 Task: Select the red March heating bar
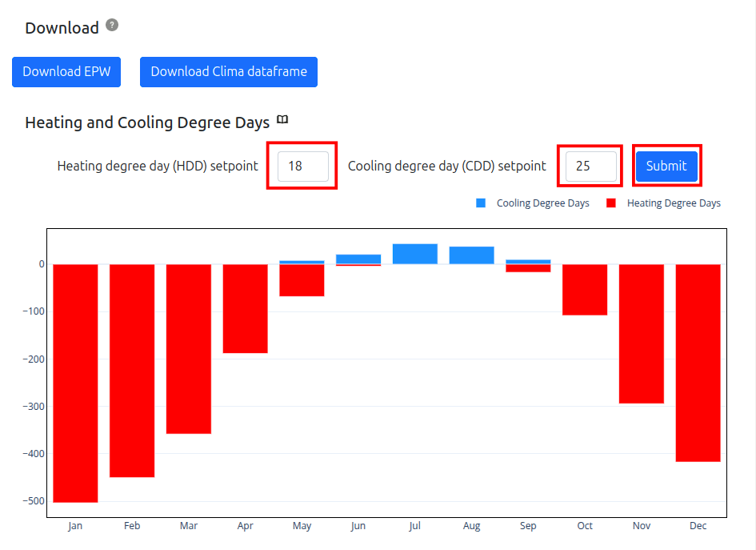189,348
